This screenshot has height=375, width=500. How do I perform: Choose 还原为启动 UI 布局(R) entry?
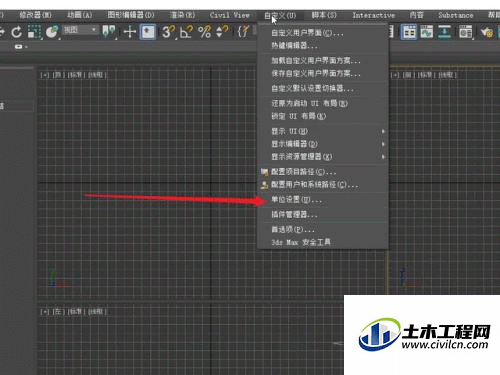323,103
